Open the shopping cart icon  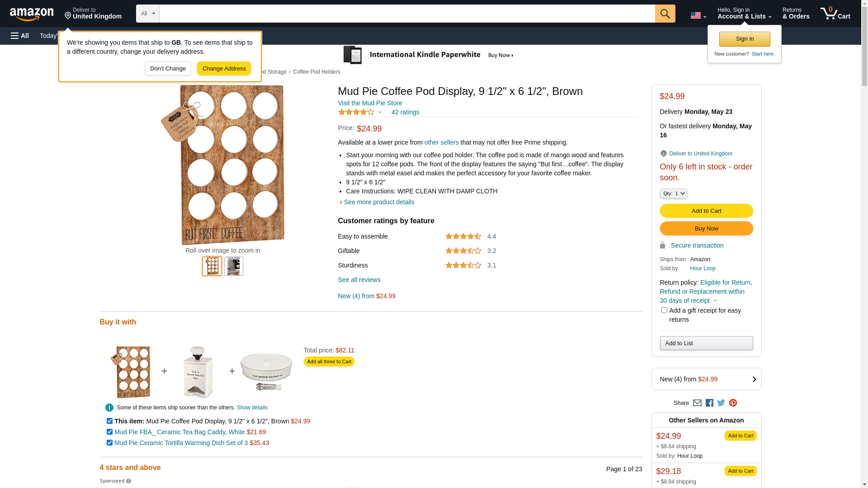[x=835, y=14]
